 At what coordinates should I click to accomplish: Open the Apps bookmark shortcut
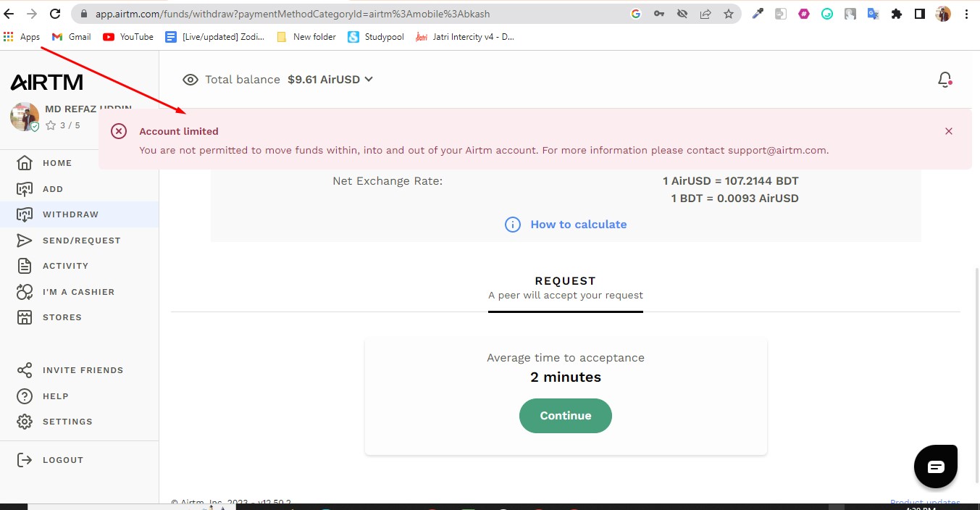22,37
